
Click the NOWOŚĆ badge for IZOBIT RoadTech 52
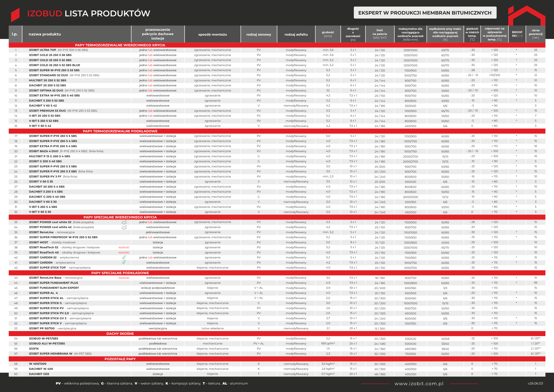coord(124,247)
